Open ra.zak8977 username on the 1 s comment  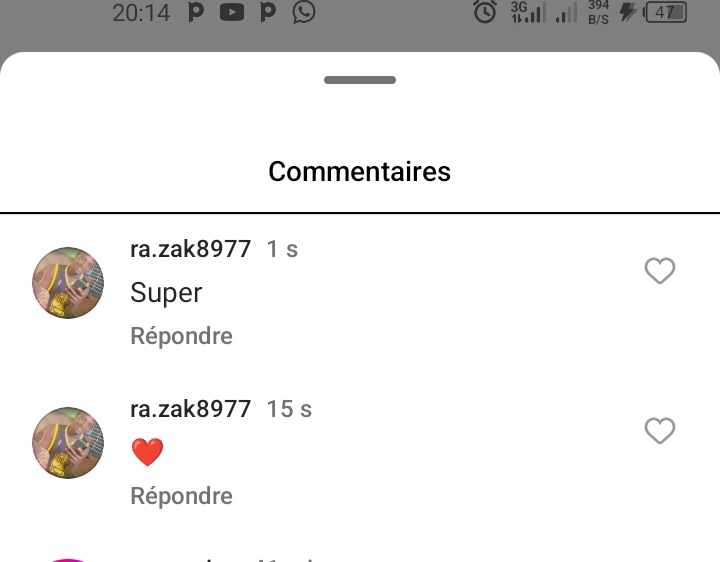[x=191, y=249]
